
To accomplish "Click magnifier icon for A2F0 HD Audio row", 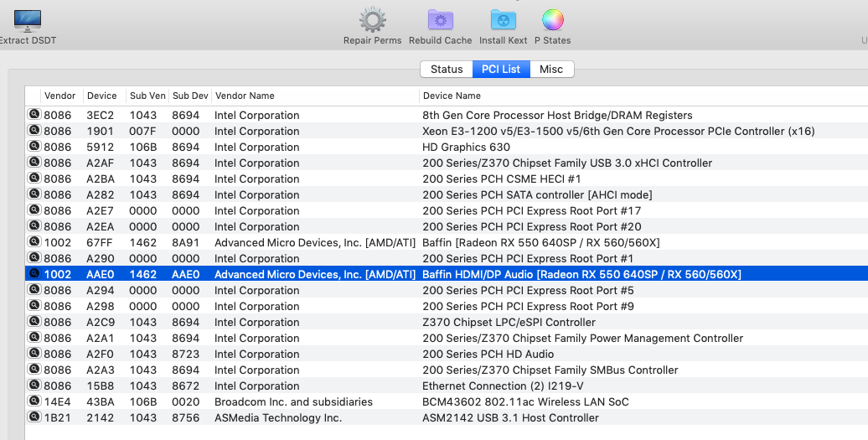I will pos(34,353).
